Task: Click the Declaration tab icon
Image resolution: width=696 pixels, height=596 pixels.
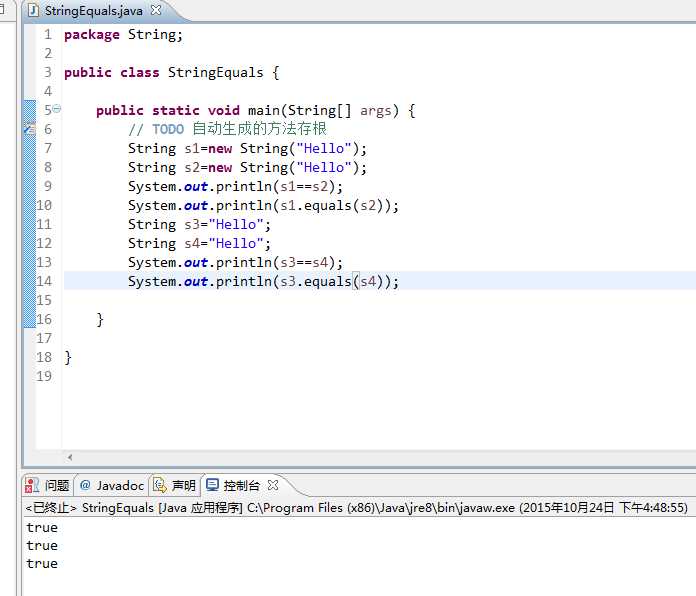Action: (159, 485)
